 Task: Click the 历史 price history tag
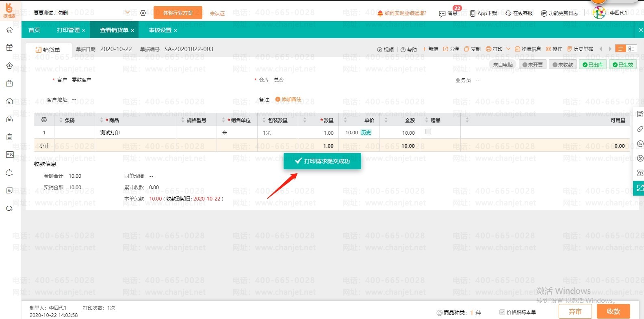[x=366, y=133]
